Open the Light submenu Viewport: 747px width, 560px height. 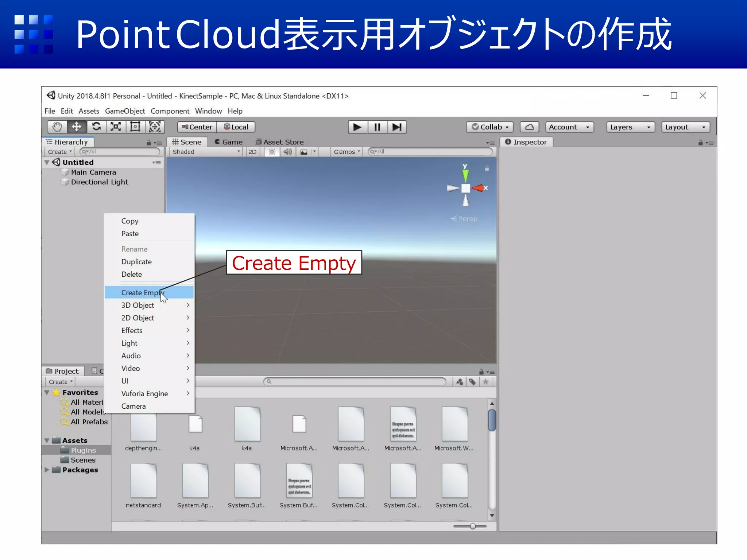(x=149, y=343)
